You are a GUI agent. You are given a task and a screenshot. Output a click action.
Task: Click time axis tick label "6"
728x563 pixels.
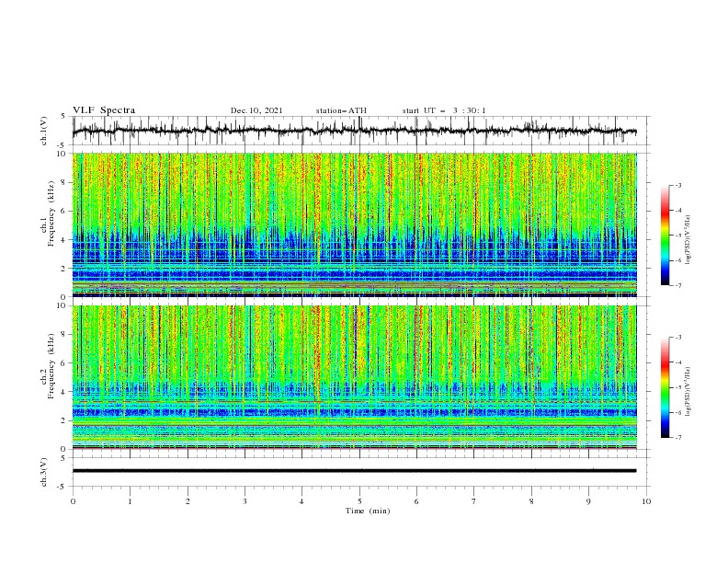click(416, 501)
